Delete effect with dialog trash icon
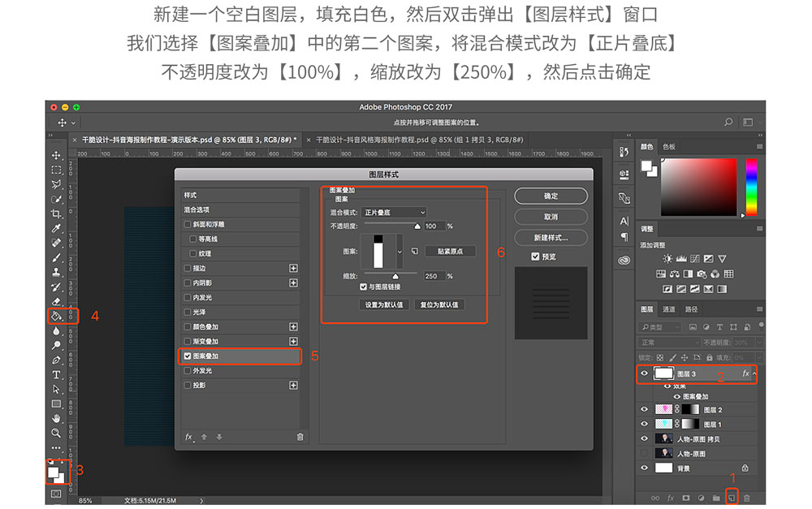The height and width of the screenshot is (509, 812). [300, 437]
